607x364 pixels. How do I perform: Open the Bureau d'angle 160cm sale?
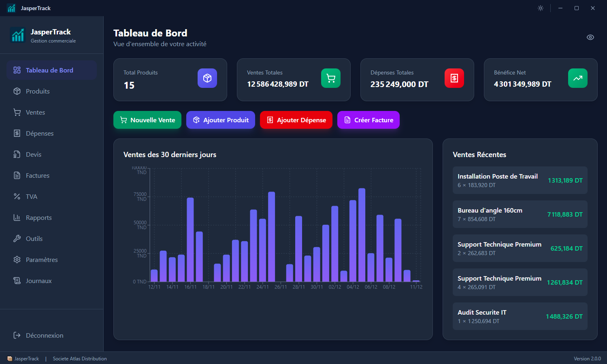click(520, 214)
